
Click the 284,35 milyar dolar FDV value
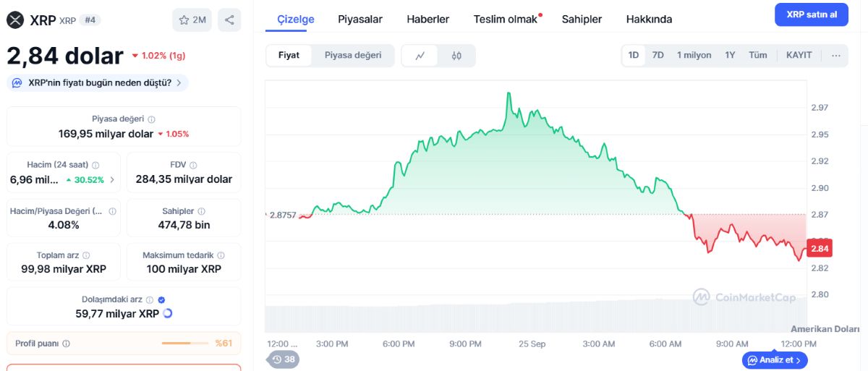coord(184,179)
